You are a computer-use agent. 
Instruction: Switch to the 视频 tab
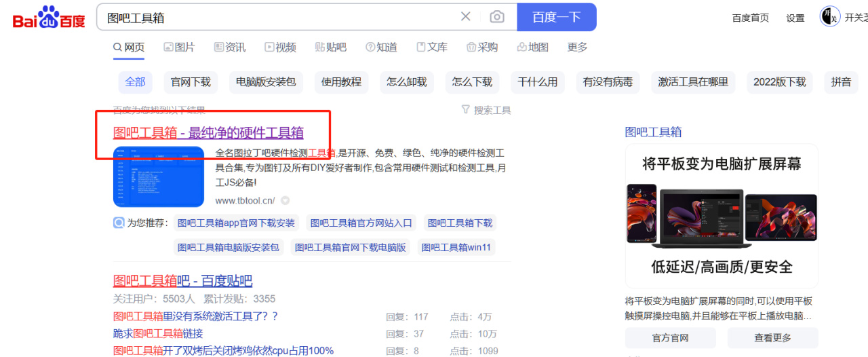pos(281,47)
